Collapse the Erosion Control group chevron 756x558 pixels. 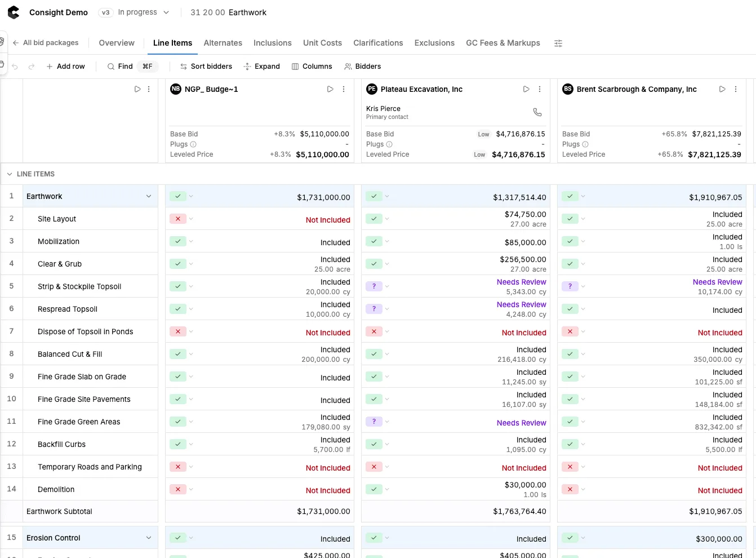(149, 538)
